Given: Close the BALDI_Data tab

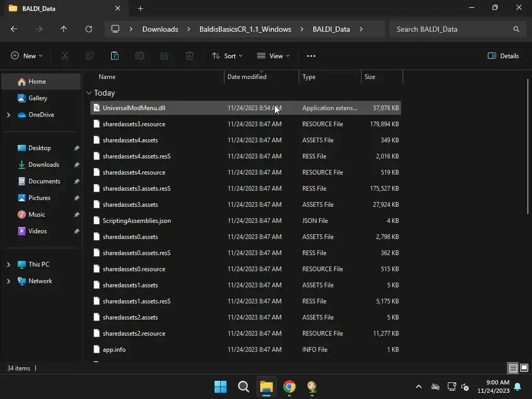Looking at the screenshot, I should click(118, 8).
